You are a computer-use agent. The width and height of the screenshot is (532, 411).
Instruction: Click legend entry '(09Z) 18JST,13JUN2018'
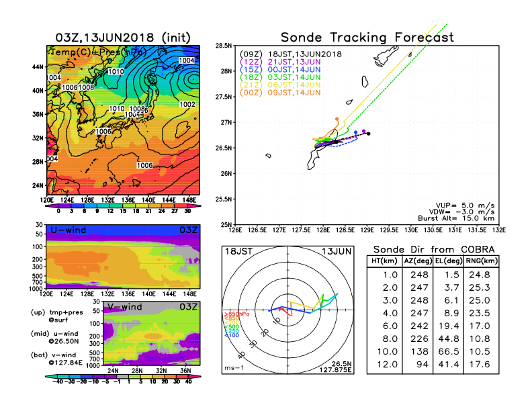291,54
